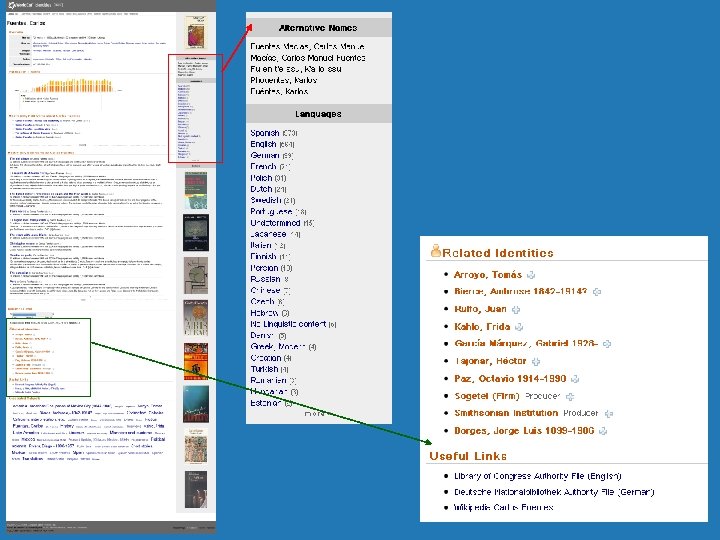Viewport: 720px width, 540px height.
Task: Open Deutsche Nationalbibliothek Authority File (German)
Action: [554, 492]
